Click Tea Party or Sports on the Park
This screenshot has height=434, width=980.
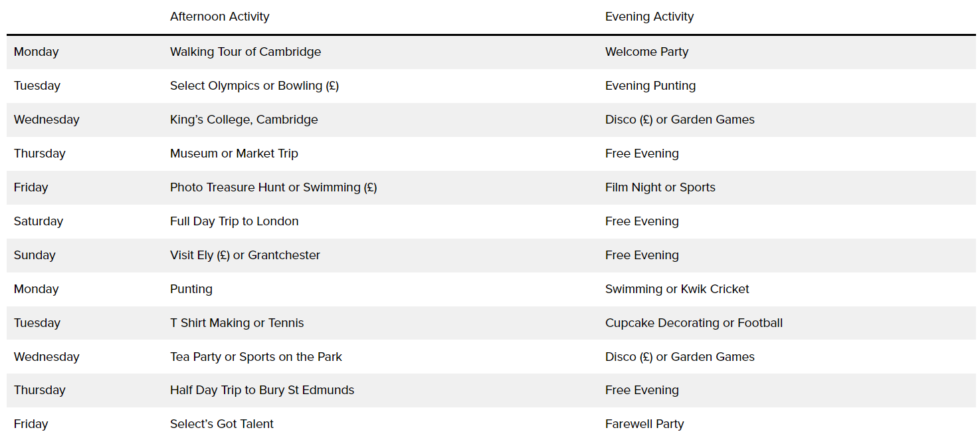pyautogui.click(x=256, y=357)
